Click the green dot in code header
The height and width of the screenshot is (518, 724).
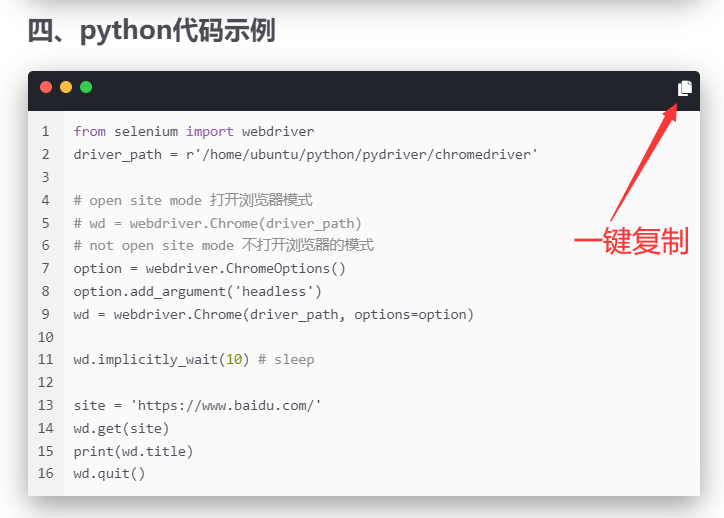pyautogui.click(x=86, y=87)
